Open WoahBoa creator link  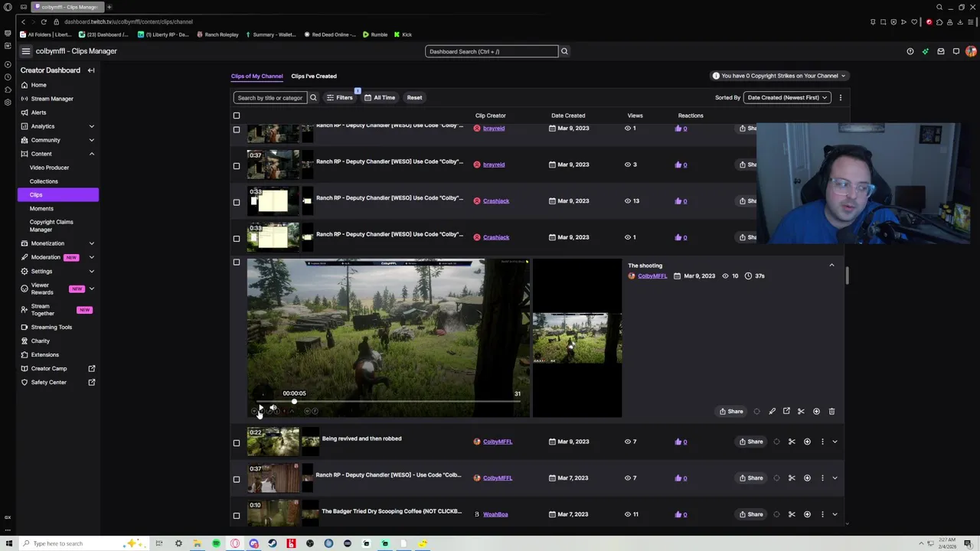[495, 514]
